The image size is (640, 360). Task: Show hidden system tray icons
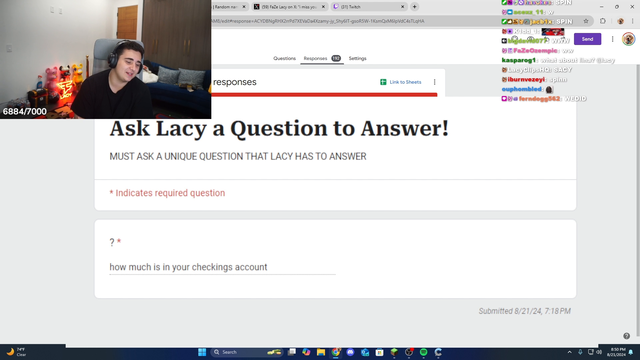click(569, 352)
